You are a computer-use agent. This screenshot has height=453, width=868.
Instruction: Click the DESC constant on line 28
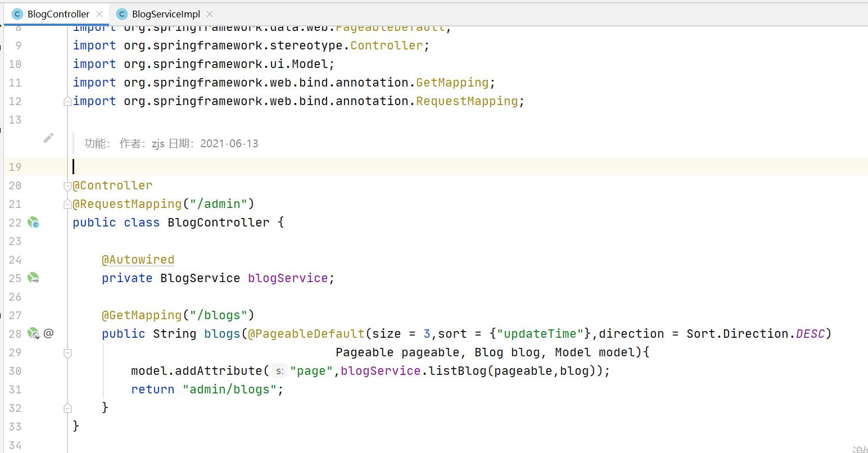[x=810, y=334]
